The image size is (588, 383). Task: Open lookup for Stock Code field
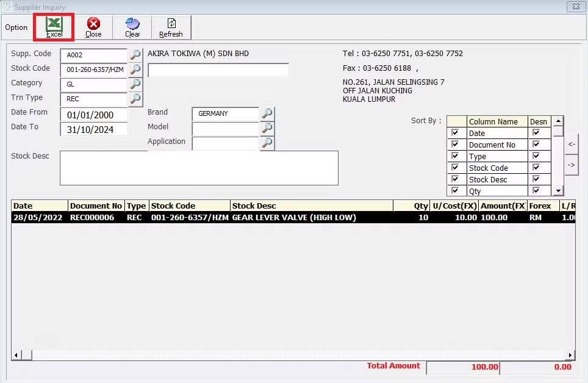[x=135, y=70]
